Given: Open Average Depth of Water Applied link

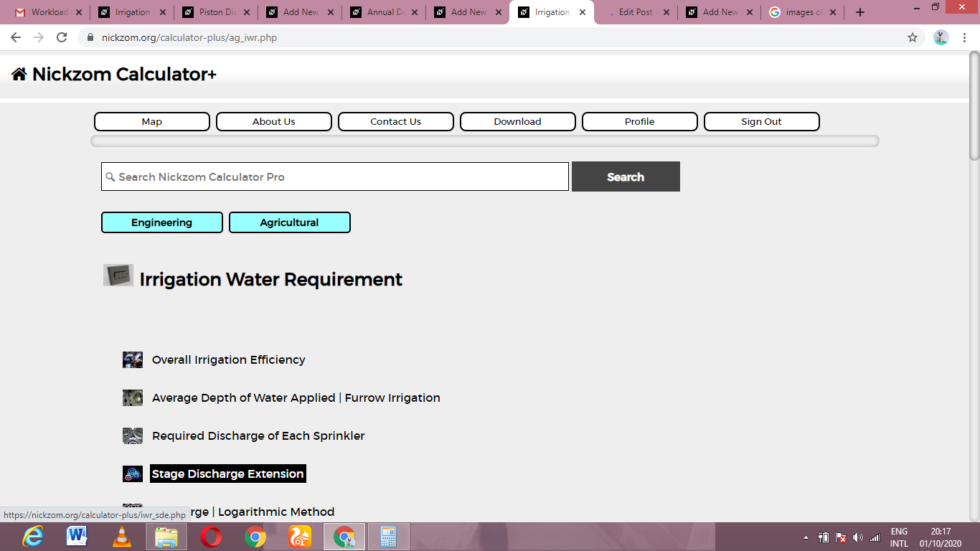Looking at the screenshot, I should click(x=296, y=398).
